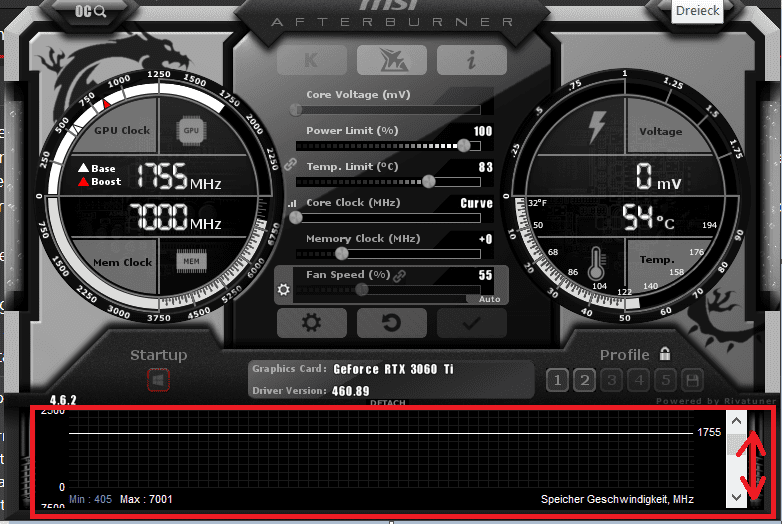Click the Kombustor K button

312,60
